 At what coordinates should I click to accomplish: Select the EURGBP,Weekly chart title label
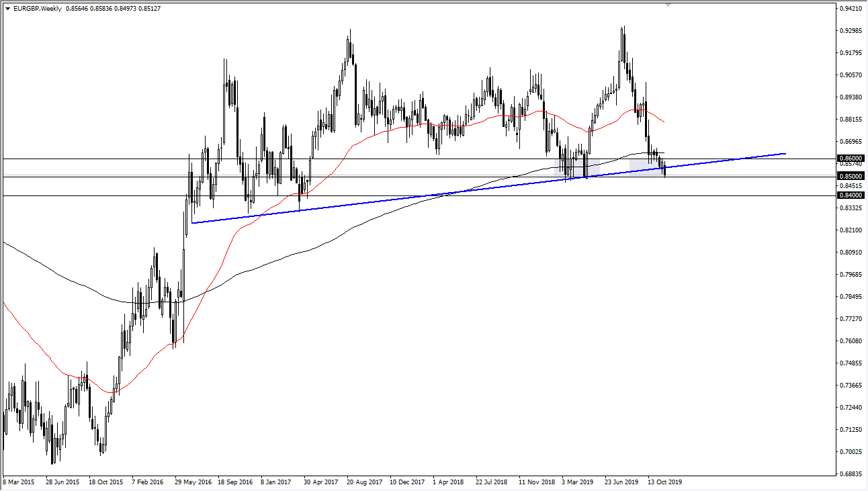[x=39, y=9]
